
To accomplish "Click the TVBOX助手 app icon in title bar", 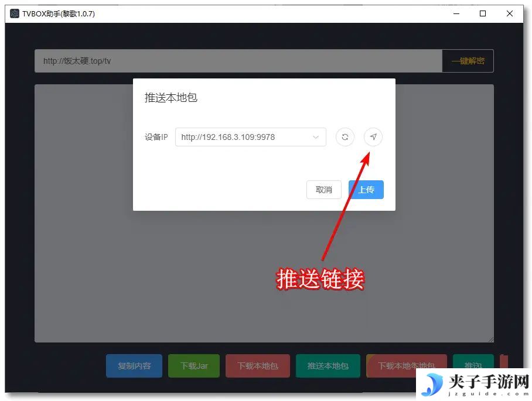I will (15, 13).
